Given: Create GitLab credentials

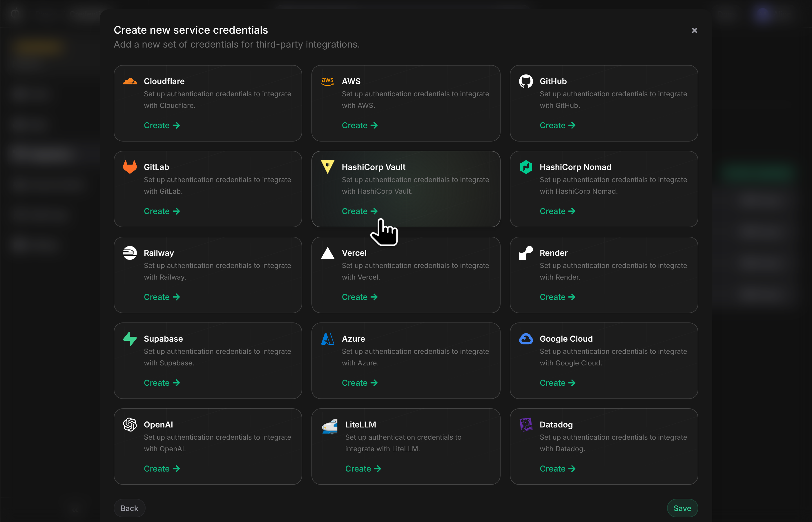Looking at the screenshot, I should [x=162, y=211].
